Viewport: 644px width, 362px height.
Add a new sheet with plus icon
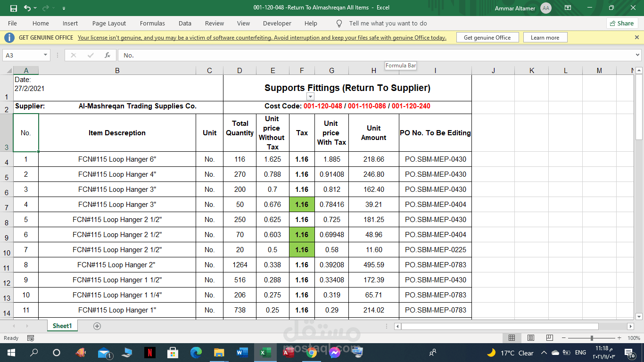(x=97, y=326)
